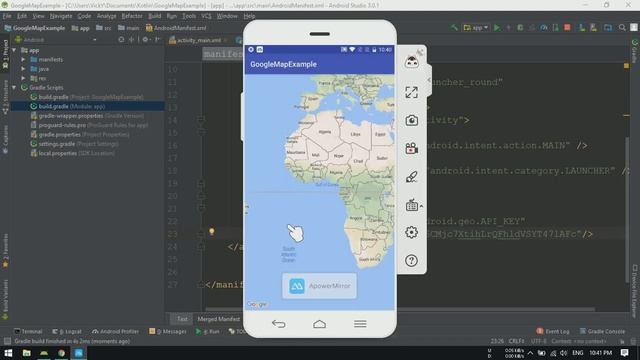Open the Messages tool window
Image resolution: width=640 pixels, height=360 pixels.
(x=168, y=331)
